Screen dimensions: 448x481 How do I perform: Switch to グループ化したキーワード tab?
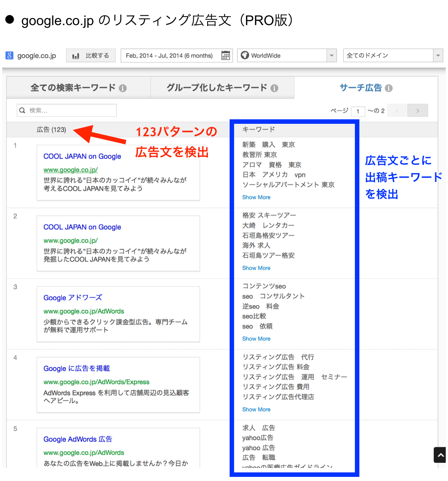tap(223, 88)
